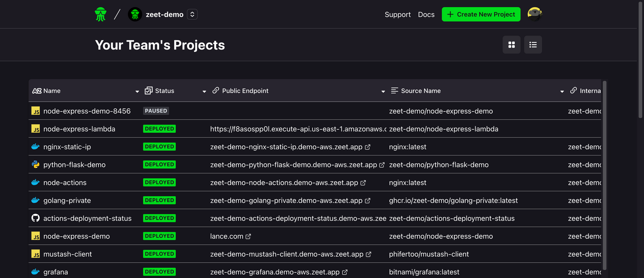Viewport: 644px width, 278px height.
Task: Expand the Public Endpoint column dropdown
Action: [383, 91]
